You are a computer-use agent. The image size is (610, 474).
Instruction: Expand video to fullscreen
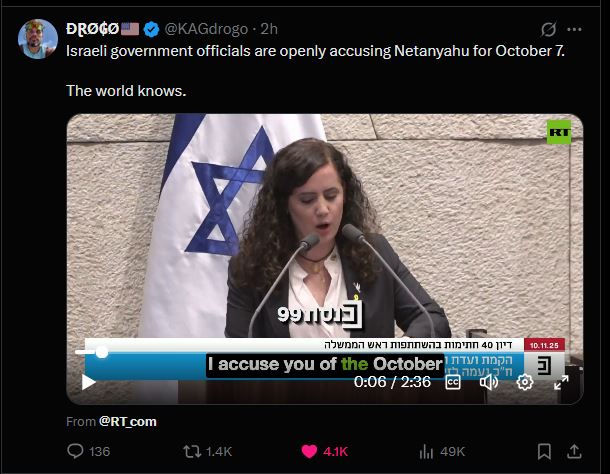(561, 382)
